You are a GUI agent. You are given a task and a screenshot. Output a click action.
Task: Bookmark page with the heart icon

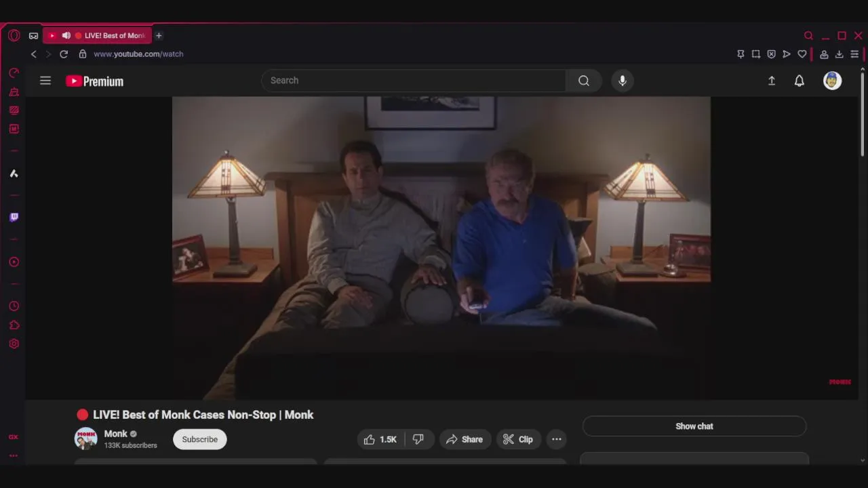coord(802,54)
